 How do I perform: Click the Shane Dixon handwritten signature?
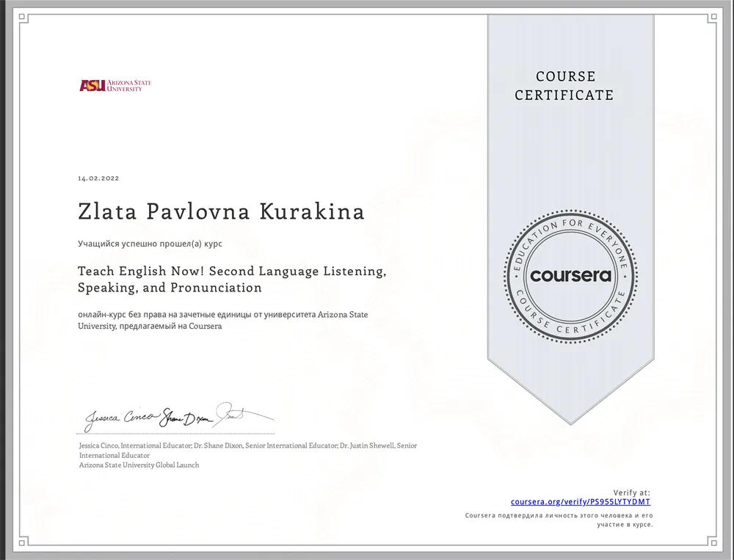point(186,417)
